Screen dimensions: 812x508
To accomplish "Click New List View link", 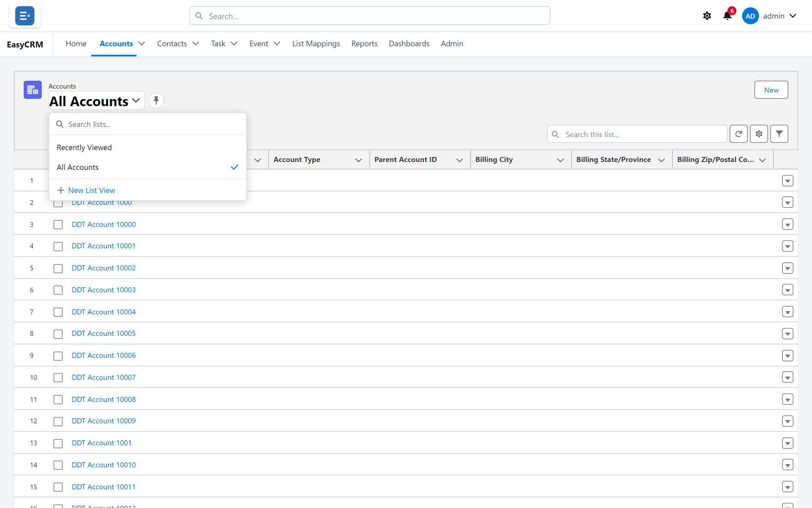I will [x=92, y=190].
